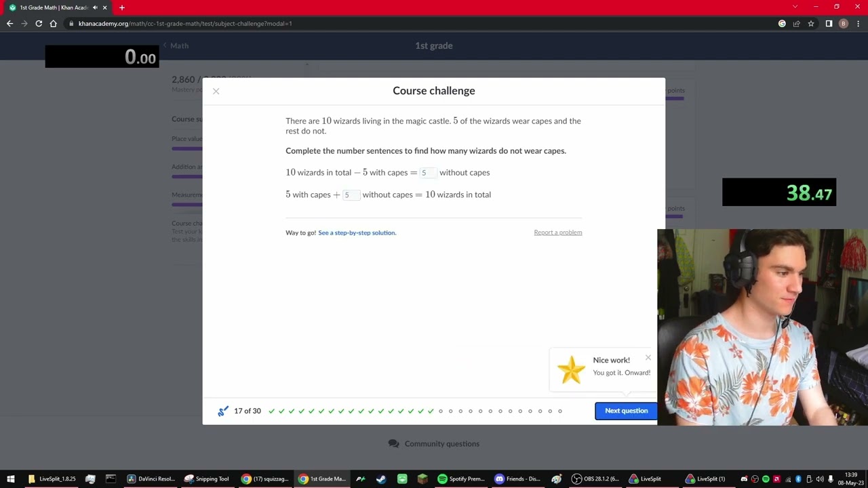
Task: Open Snipping Tool from taskbar
Action: (207, 479)
